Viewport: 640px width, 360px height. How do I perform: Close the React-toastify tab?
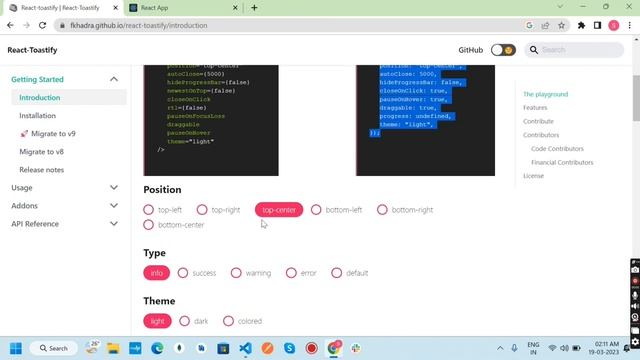coord(116,8)
